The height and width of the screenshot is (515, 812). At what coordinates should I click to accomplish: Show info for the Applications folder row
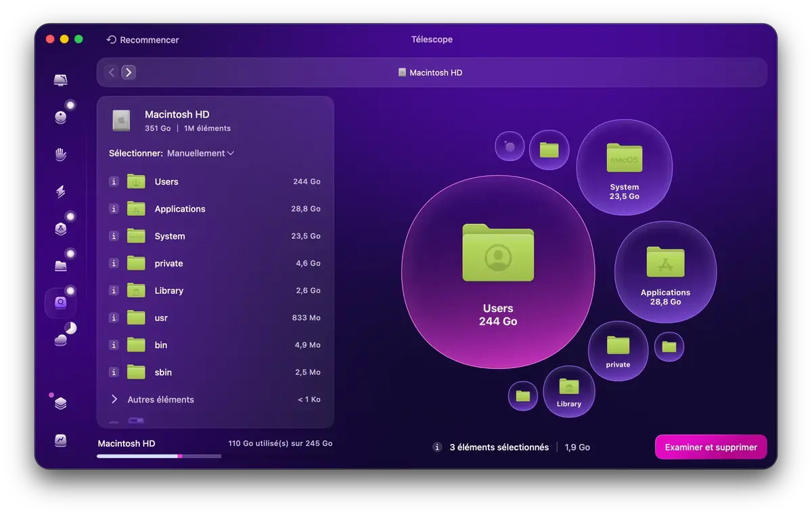[x=114, y=208]
